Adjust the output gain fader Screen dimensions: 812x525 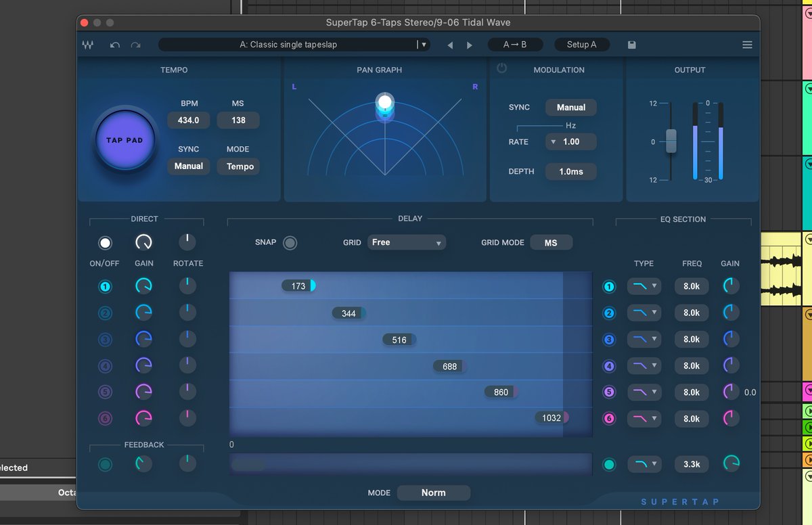click(x=671, y=141)
